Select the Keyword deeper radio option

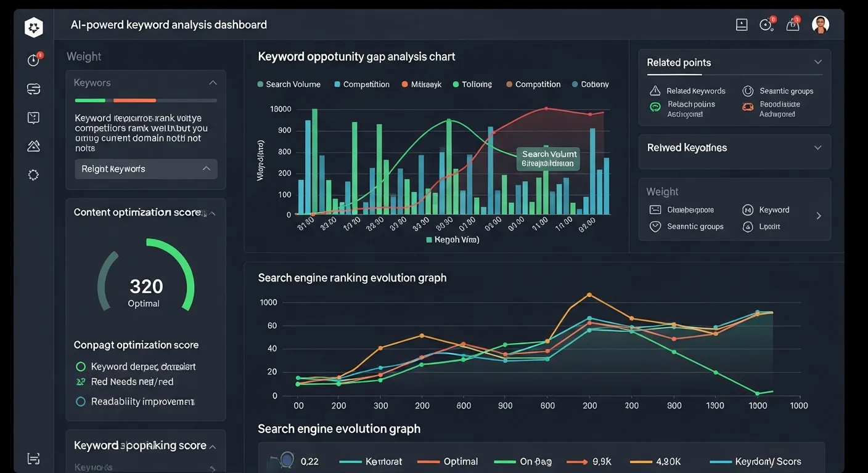(80, 366)
